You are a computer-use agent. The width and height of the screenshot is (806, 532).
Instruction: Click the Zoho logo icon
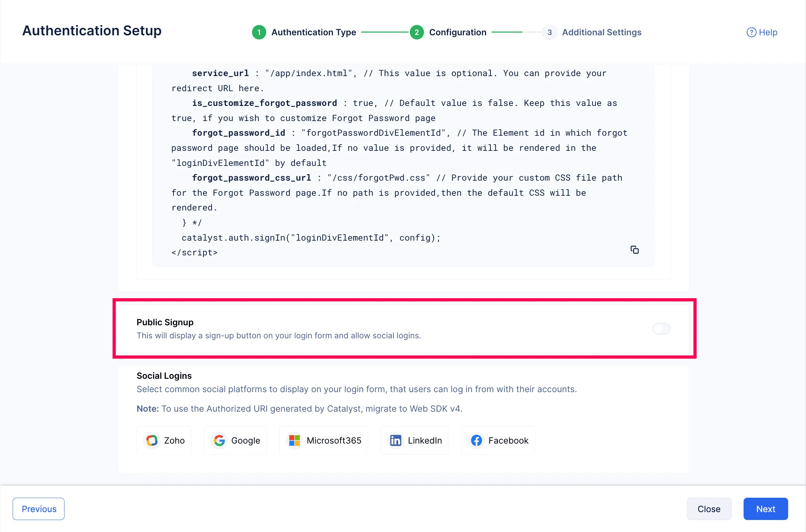152,440
